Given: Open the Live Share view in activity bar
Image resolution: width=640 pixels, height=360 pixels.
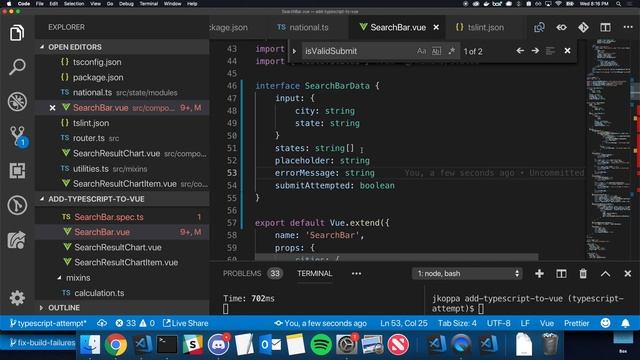Looking at the screenshot, I should pyautogui.click(x=17, y=240).
